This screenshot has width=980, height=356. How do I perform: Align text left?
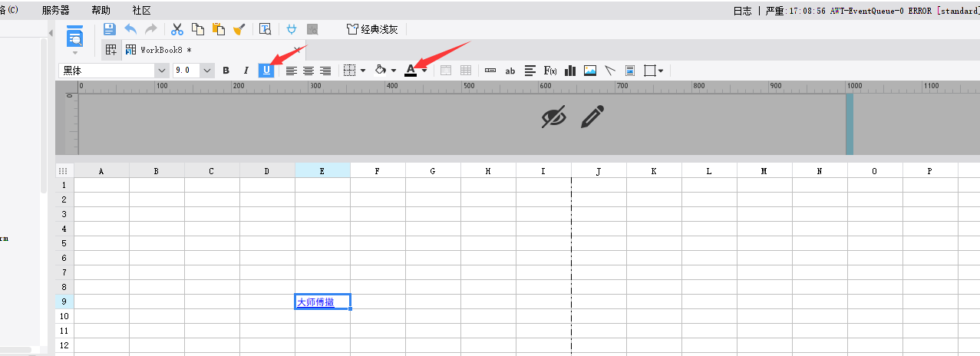pyautogui.click(x=292, y=71)
